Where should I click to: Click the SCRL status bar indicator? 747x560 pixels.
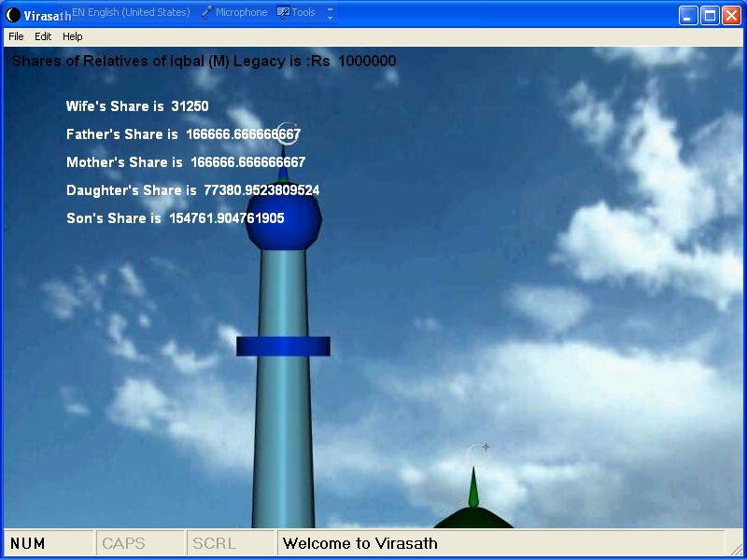(214, 543)
